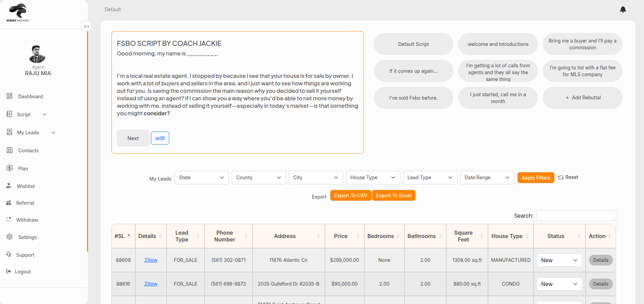Click the Search input field

(576, 216)
